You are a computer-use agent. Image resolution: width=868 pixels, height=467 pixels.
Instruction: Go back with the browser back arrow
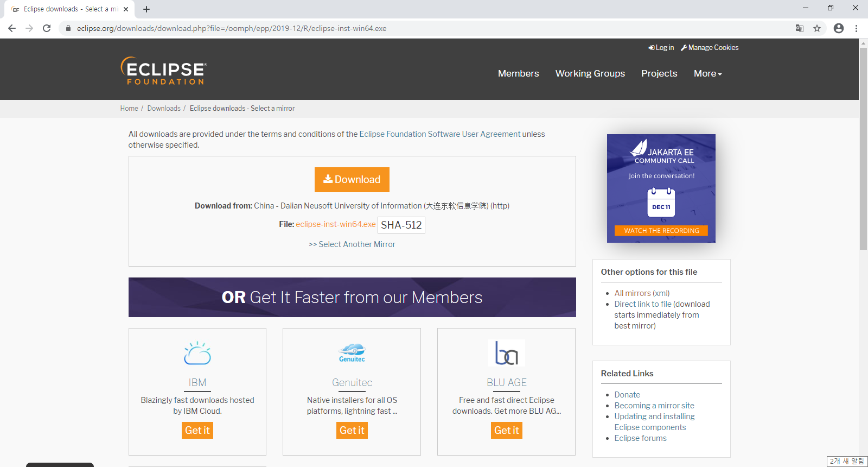(12, 28)
